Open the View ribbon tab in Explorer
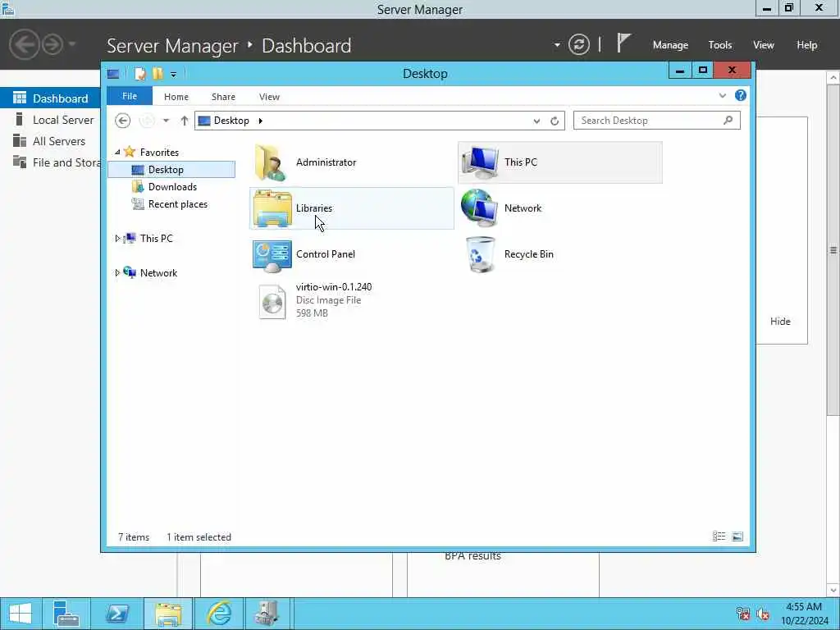The height and width of the screenshot is (630, 840). [x=269, y=97]
